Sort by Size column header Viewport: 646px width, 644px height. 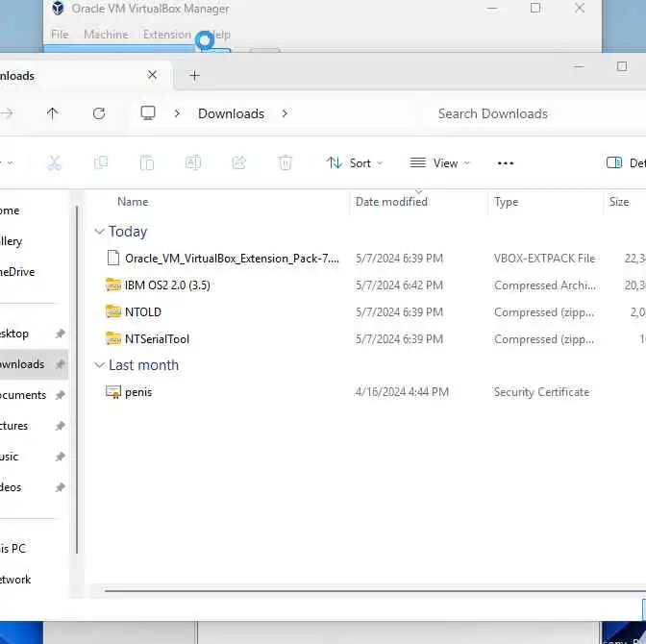tap(619, 202)
